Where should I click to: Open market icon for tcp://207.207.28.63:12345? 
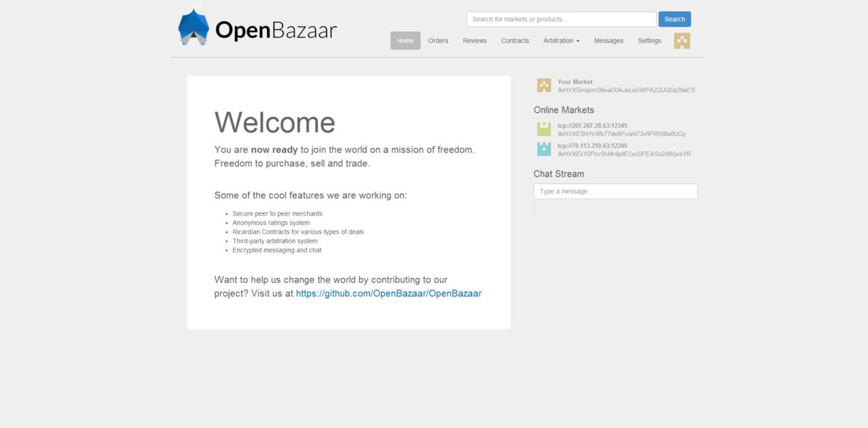[x=544, y=129]
